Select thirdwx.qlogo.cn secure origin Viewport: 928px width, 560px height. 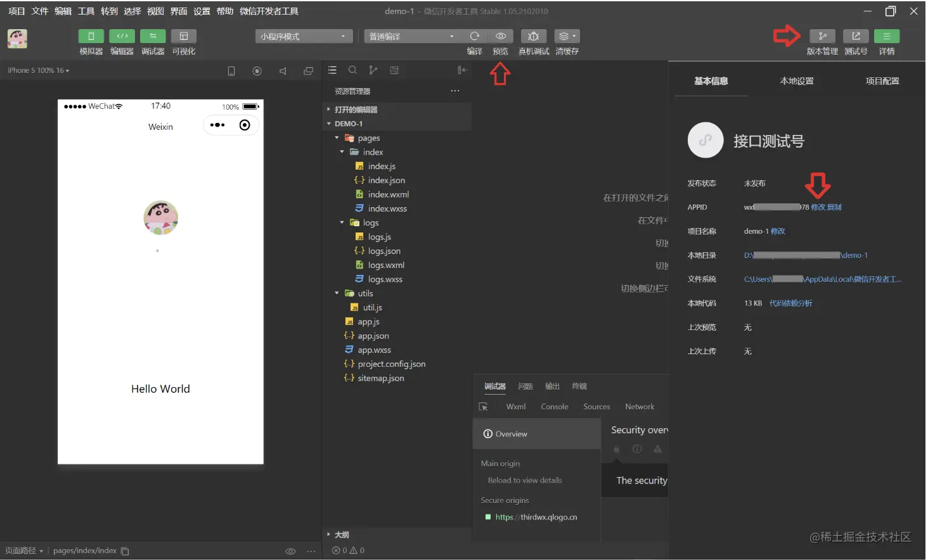click(537, 517)
